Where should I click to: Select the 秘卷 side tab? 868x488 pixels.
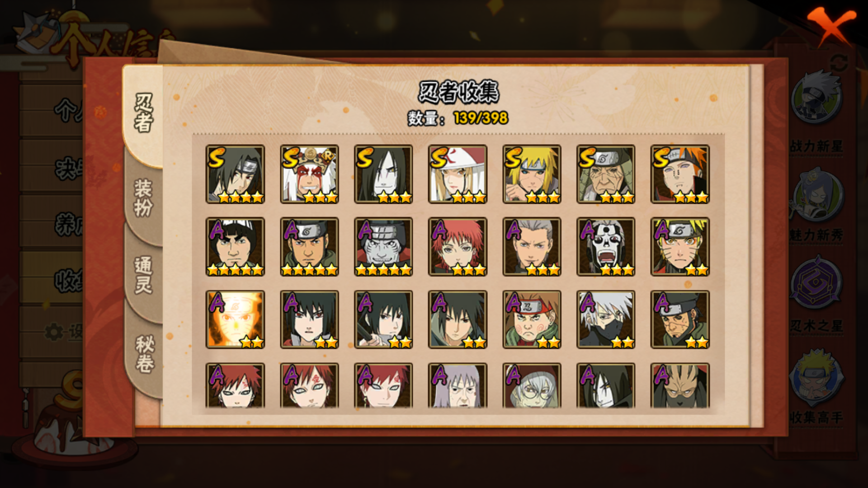pyautogui.click(x=144, y=353)
